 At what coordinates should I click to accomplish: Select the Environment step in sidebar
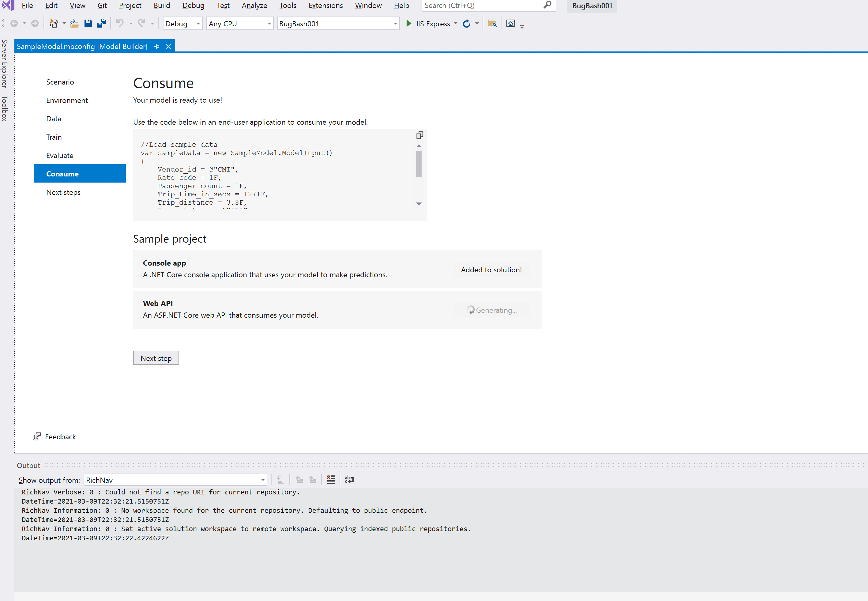point(80,100)
